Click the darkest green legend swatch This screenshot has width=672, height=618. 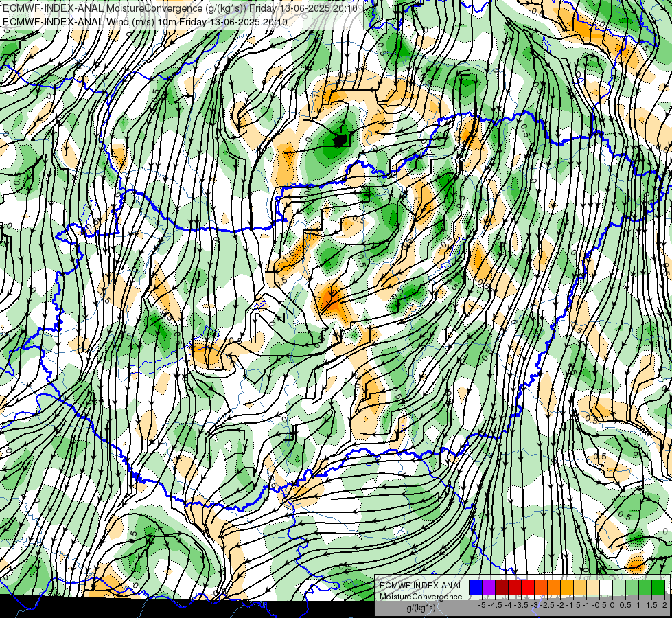(658, 588)
